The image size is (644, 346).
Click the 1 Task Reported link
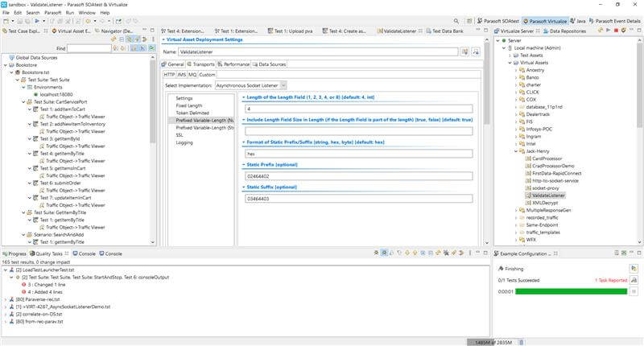(x=611, y=279)
